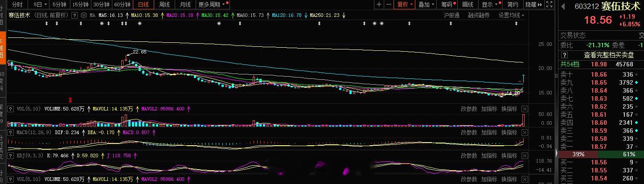Click 换指标 in MACD panel
Screen dimensions: 644x184
pos(509,132)
